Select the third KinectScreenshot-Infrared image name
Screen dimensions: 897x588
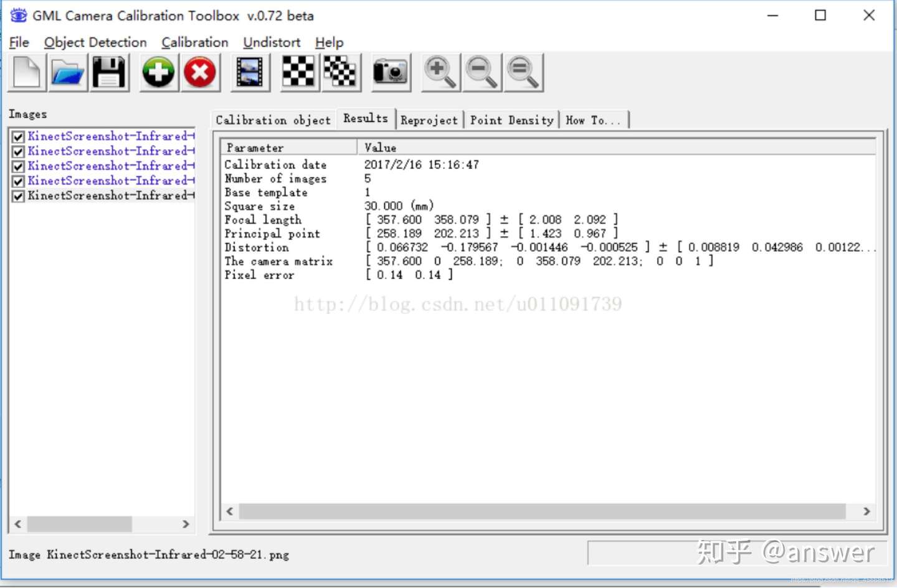click(111, 166)
